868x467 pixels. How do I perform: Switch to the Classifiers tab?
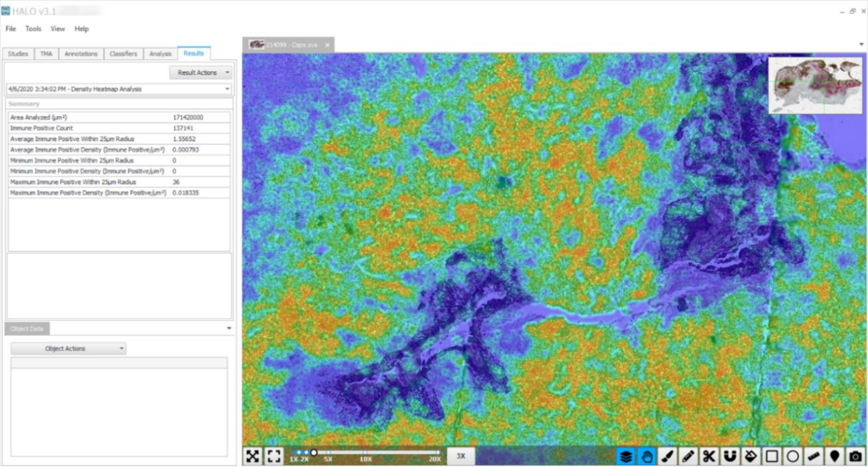click(x=123, y=54)
